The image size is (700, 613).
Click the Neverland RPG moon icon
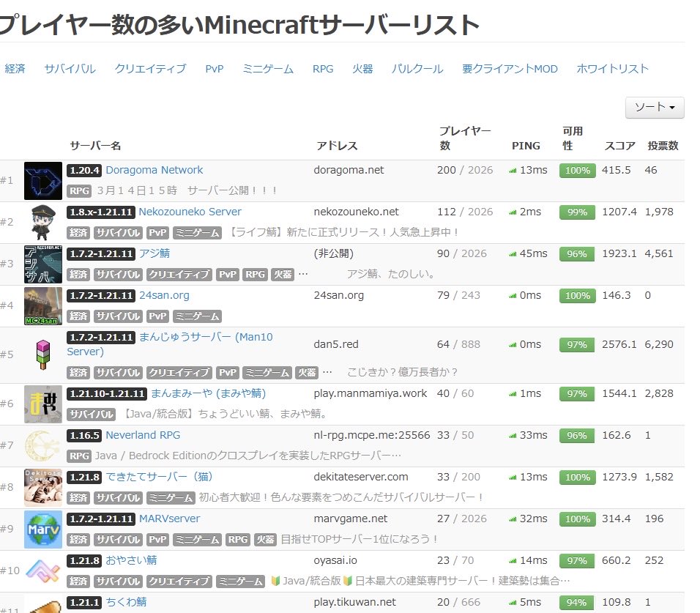(x=43, y=445)
